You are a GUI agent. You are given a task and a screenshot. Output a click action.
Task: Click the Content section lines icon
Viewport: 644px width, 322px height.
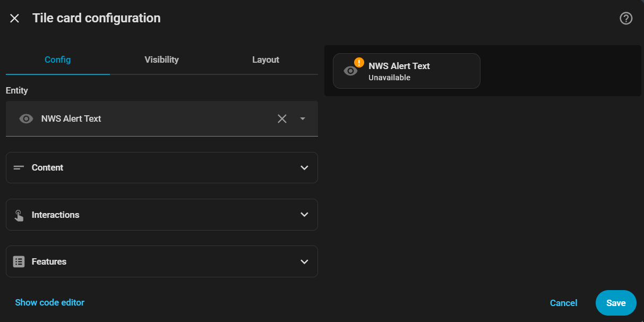19,168
